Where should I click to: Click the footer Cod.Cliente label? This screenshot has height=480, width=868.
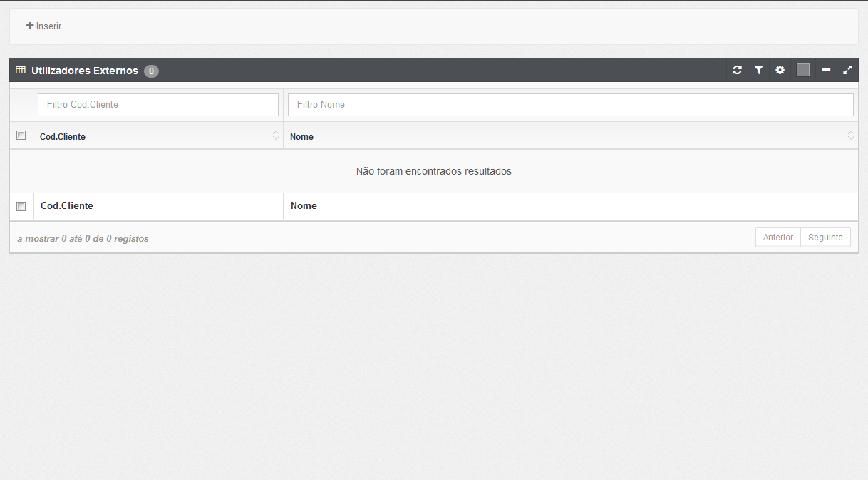(67, 205)
